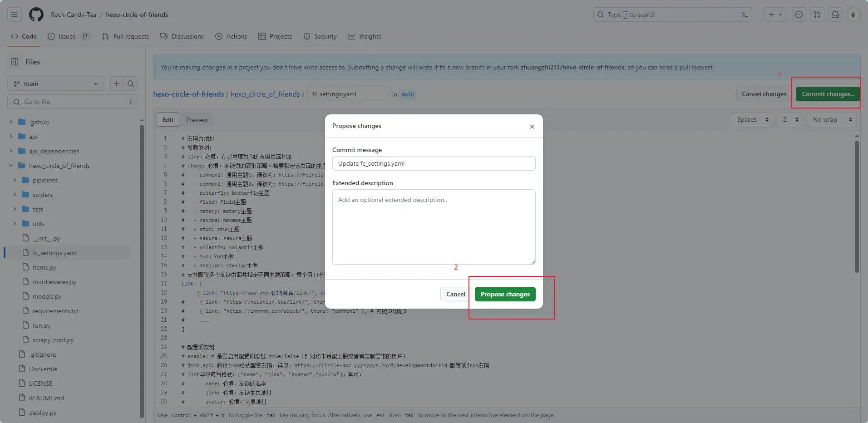868x423 pixels.
Task: Open Rock-Candy-Tea owner link
Action: click(x=74, y=15)
